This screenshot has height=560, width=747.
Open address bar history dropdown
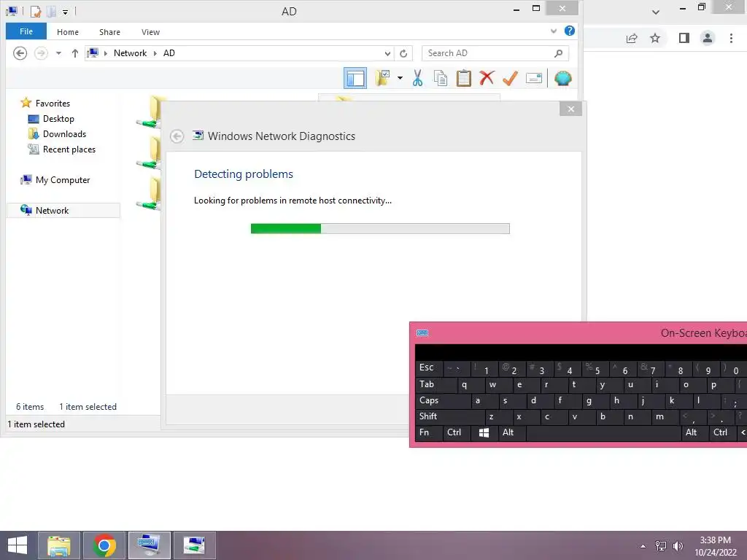[x=388, y=53]
